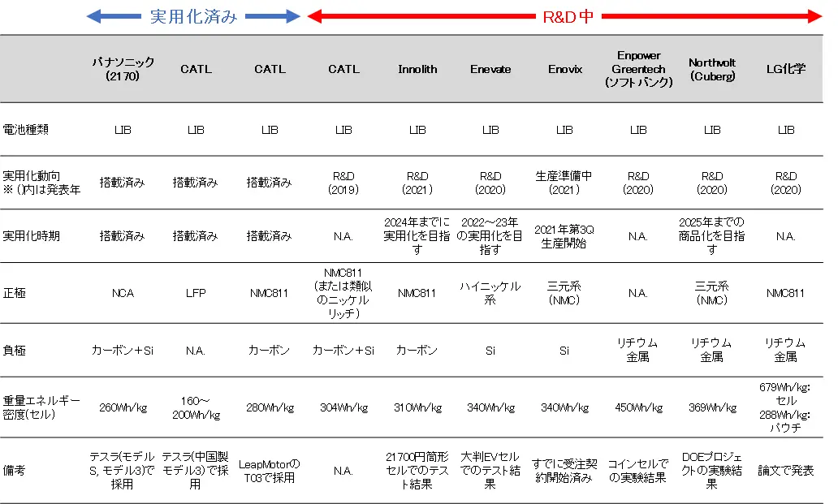Click the 2022~23年の実用化を目指す cell
The height and width of the screenshot is (504, 838).
(x=490, y=235)
